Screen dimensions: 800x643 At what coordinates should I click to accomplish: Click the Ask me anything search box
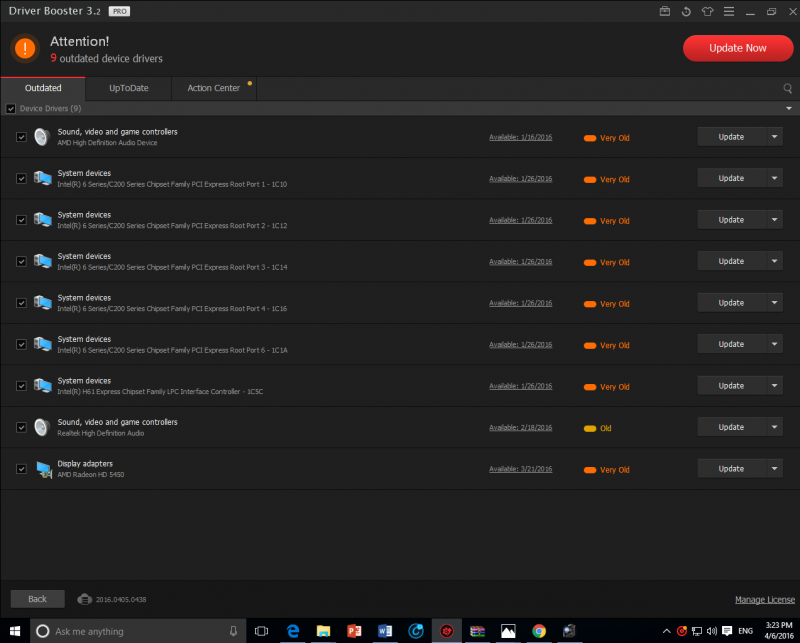tap(138, 631)
